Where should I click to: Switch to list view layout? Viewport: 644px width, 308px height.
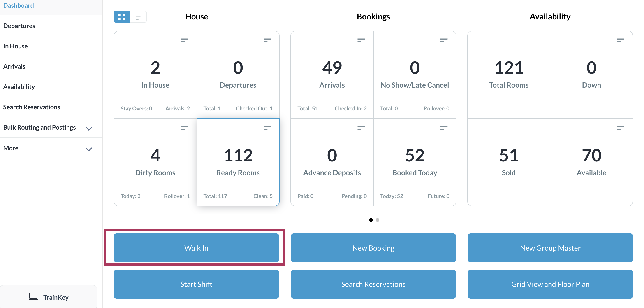point(139,17)
